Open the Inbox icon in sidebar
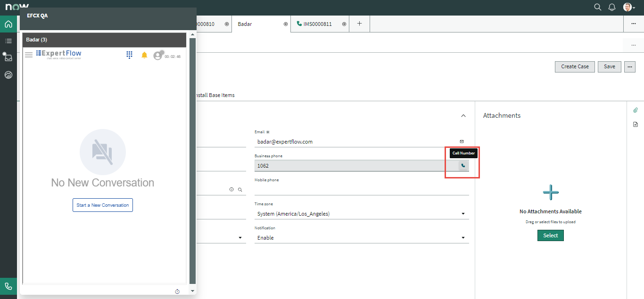 tap(8, 58)
